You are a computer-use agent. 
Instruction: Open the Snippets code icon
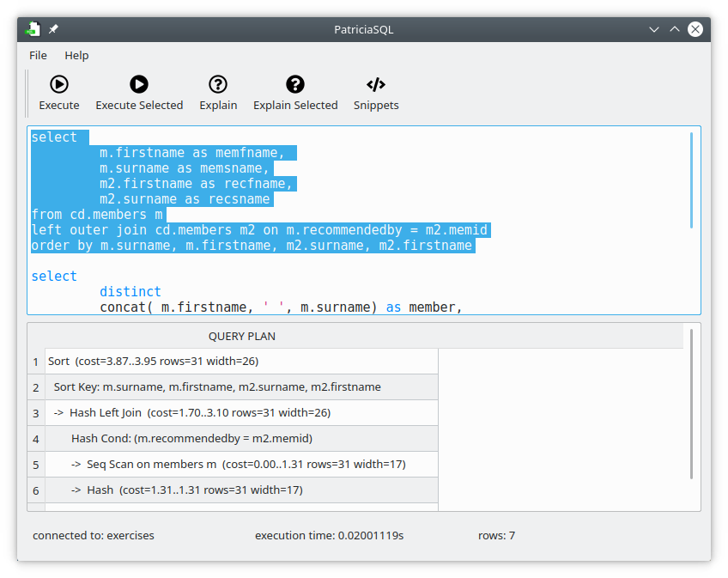(x=376, y=84)
